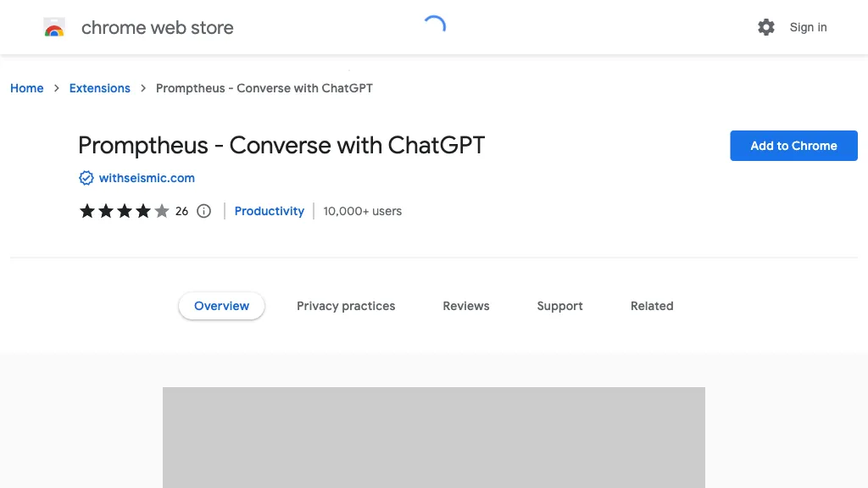The image size is (868, 488).
Task: Select the Overview tab
Action: 221,306
